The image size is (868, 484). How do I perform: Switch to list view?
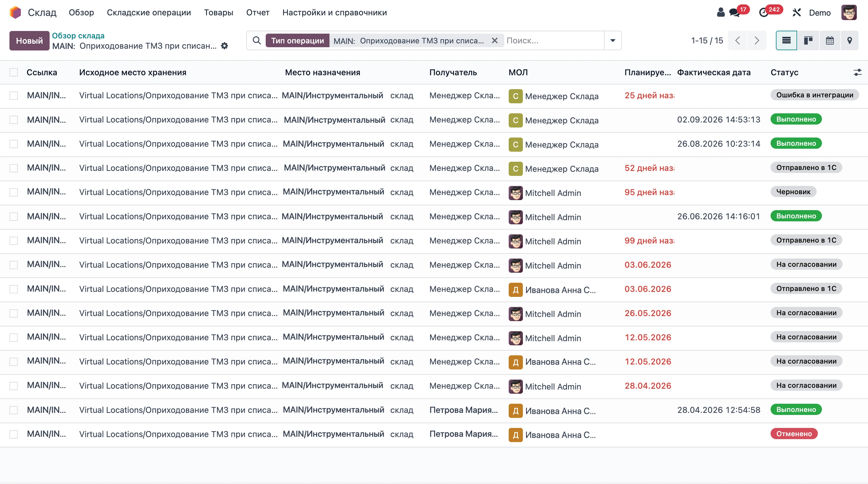(787, 40)
